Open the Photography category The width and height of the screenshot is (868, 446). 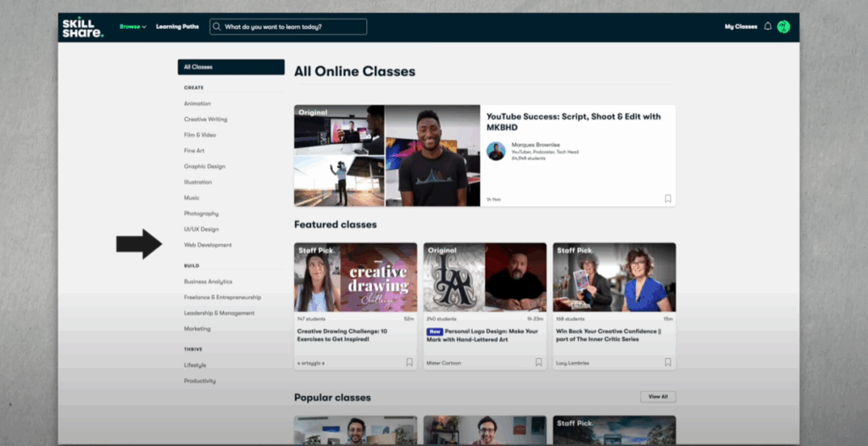201,214
